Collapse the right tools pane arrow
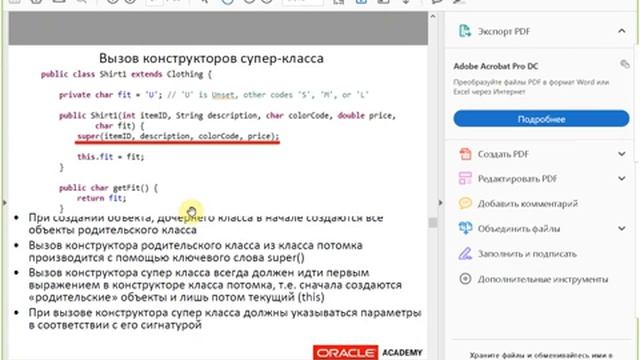The image size is (640, 360). [440, 202]
